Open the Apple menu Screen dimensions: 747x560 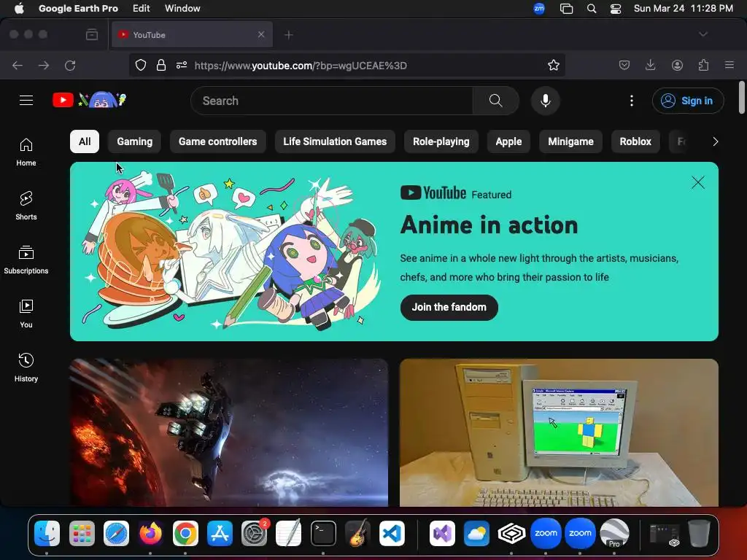[19, 9]
